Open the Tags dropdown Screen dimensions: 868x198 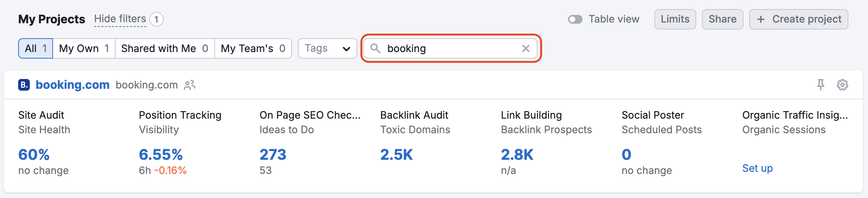328,48
